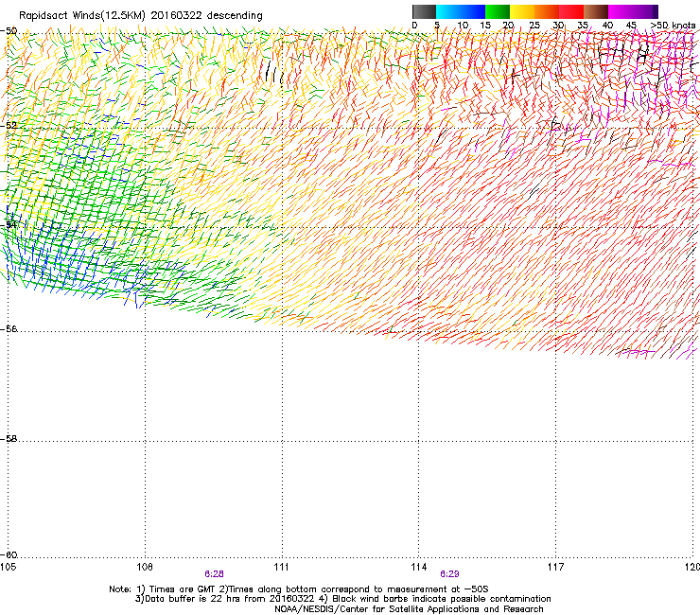700x615 pixels.
Task: Click the -60 latitude axis label
Action: coord(9,555)
